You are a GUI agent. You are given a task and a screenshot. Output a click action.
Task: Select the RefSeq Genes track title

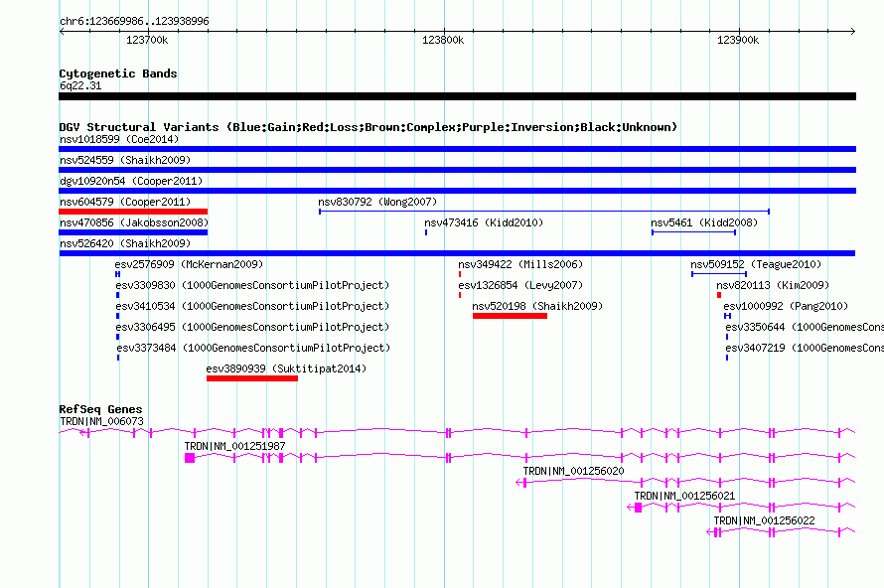(x=100, y=409)
